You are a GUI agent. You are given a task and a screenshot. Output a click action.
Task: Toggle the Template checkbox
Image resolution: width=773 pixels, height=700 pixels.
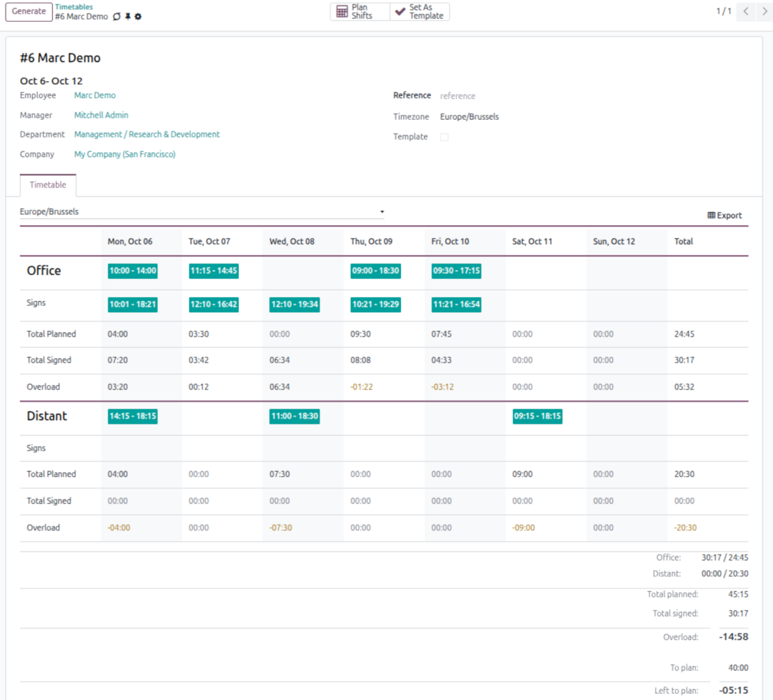point(444,137)
